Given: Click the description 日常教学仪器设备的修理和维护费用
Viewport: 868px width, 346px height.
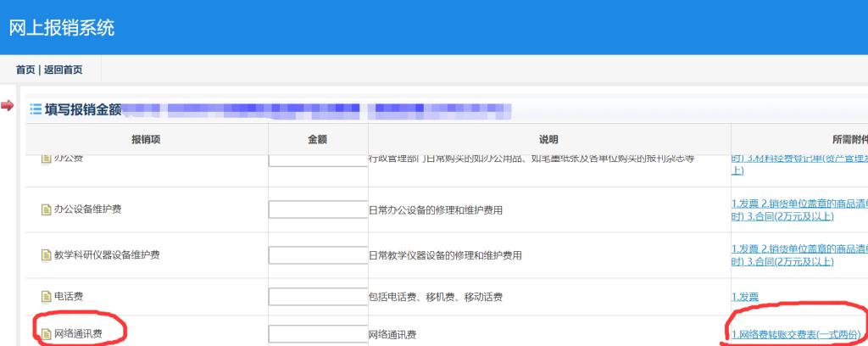Looking at the screenshot, I should (445, 256).
